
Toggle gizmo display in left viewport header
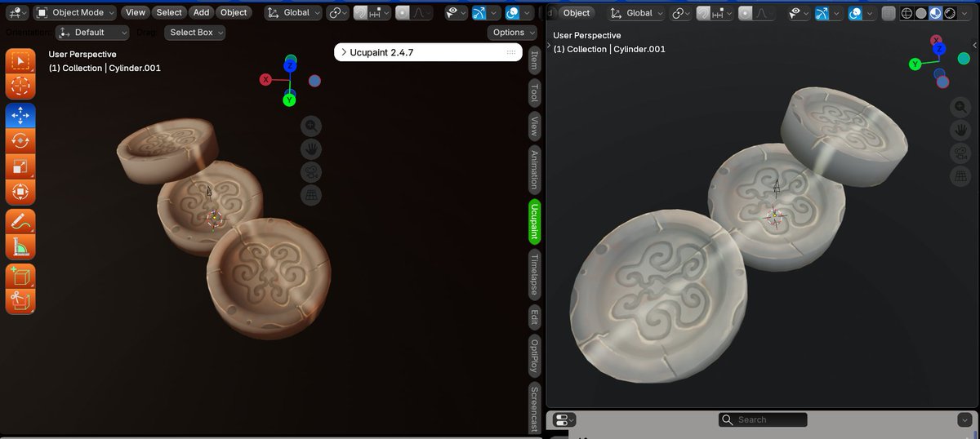pyautogui.click(x=479, y=12)
